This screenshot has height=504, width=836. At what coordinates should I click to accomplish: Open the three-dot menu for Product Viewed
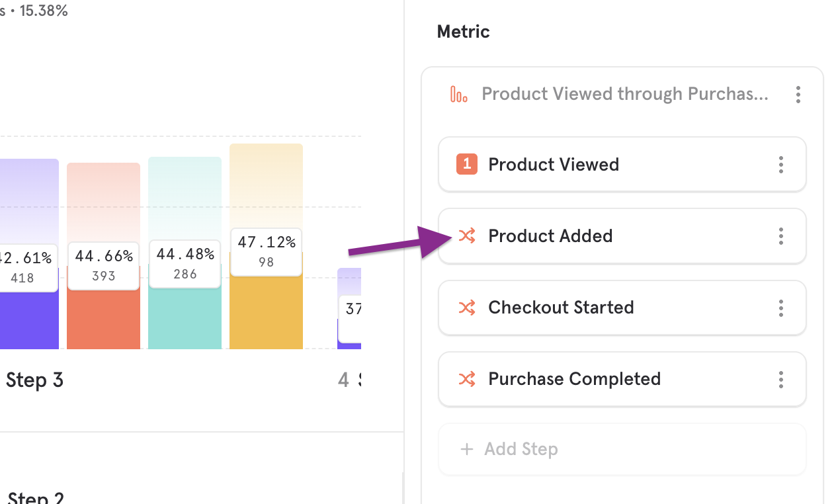[x=781, y=164]
